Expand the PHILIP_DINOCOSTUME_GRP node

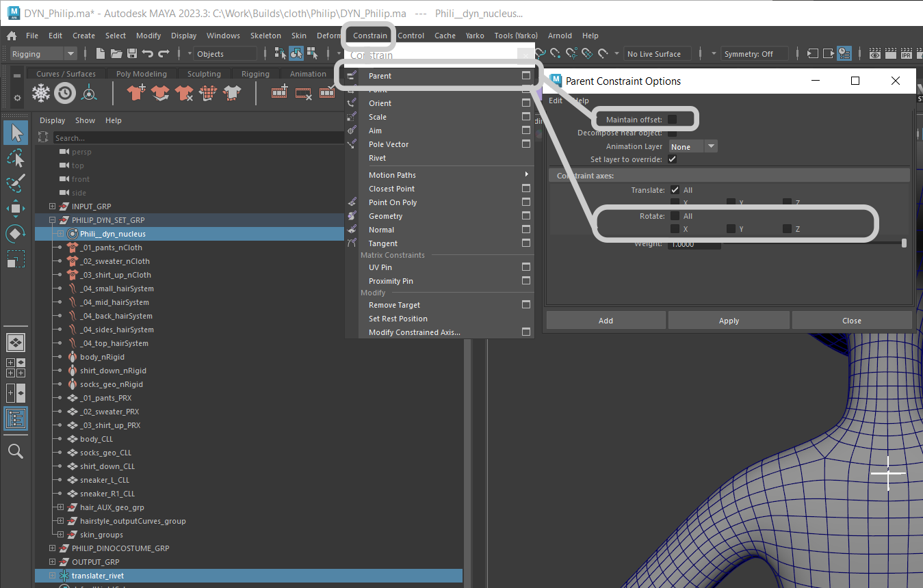click(53, 548)
